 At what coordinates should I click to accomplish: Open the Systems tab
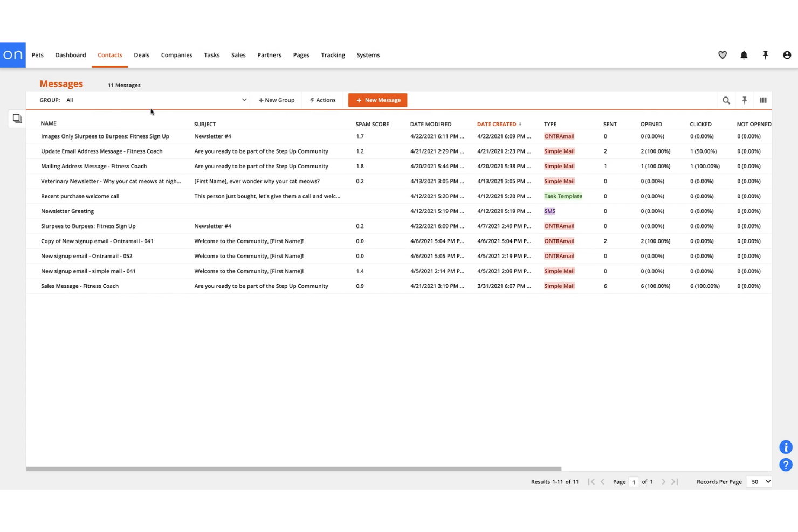[368, 55]
